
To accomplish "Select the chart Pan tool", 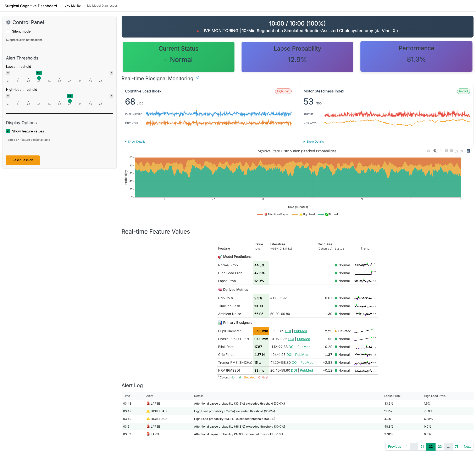I will 440,151.
